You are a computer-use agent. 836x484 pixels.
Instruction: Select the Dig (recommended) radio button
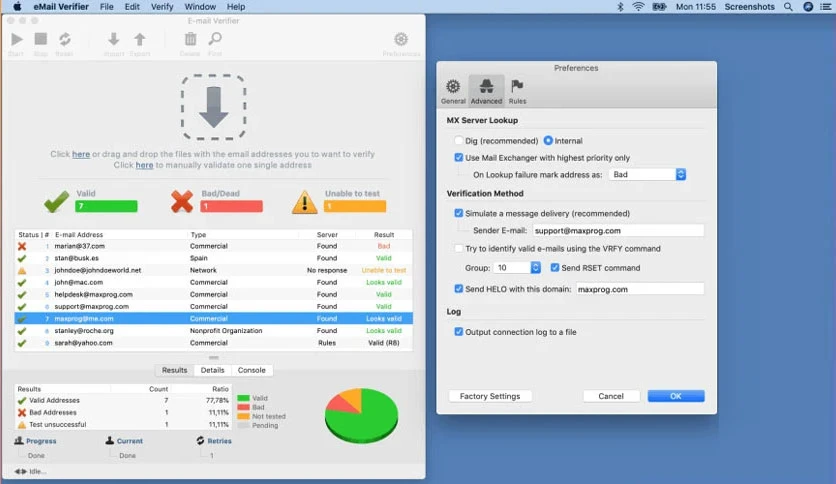(x=459, y=141)
